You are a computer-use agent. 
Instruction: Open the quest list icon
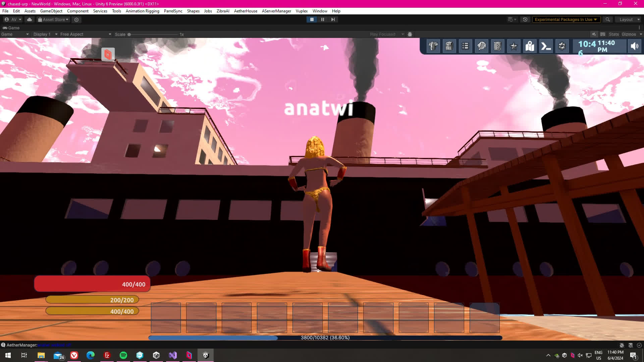point(465,46)
